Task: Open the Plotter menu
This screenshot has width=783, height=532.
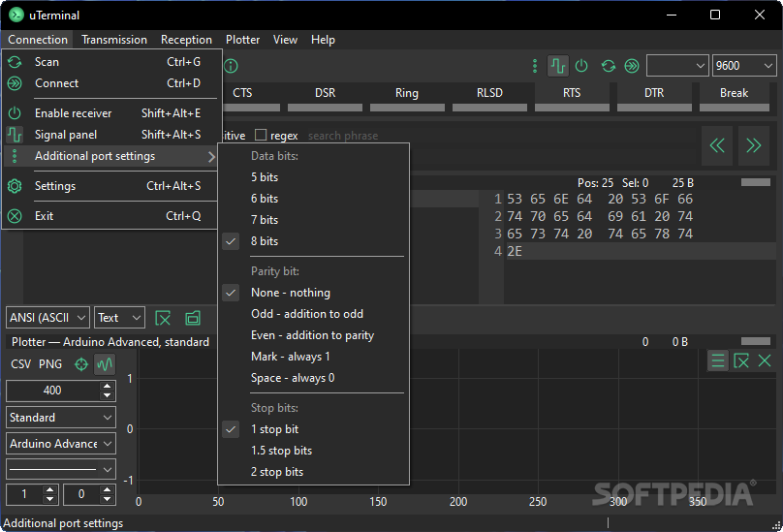Action: pyautogui.click(x=242, y=40)
